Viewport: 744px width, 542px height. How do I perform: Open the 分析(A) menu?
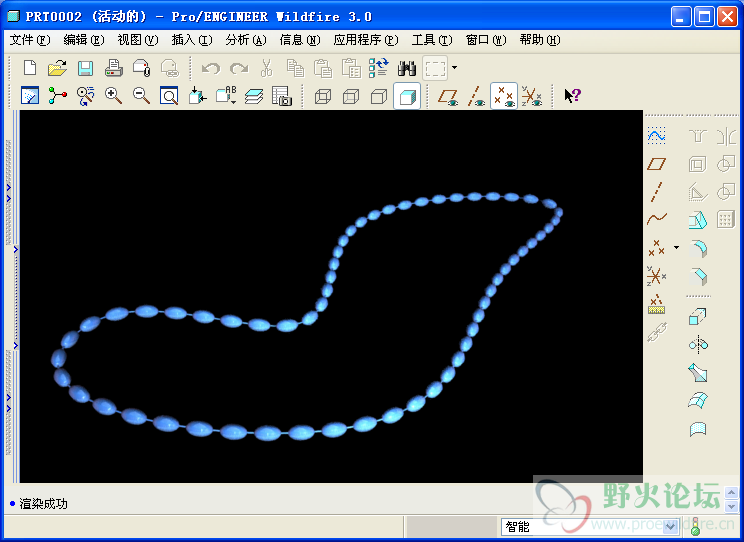click(246, 40)
